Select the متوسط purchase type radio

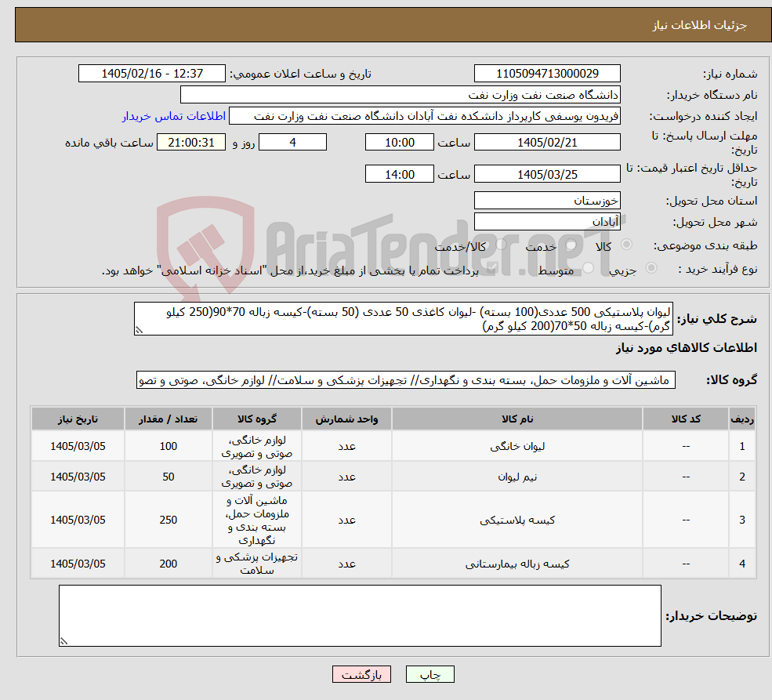click(588, 268)
